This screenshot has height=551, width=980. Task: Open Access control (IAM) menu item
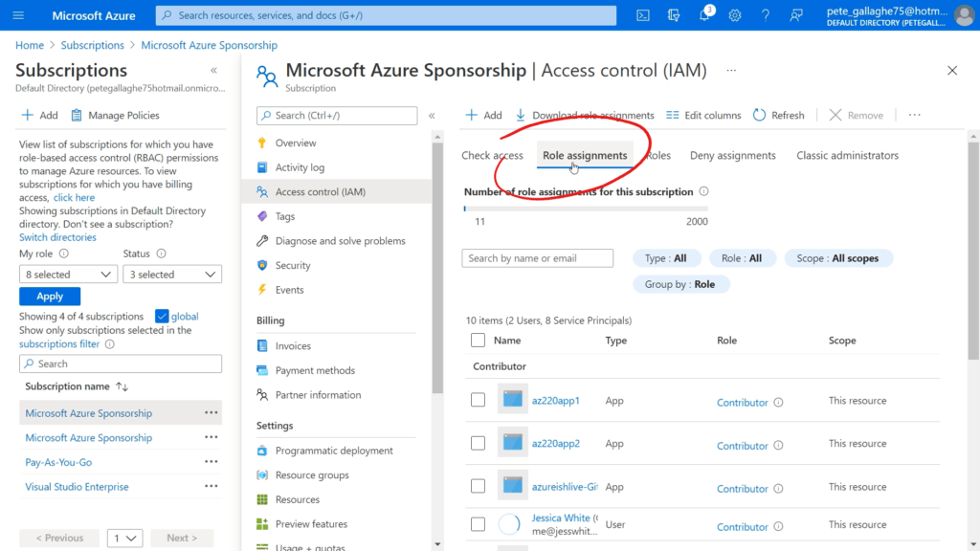[x=336, y=191]
